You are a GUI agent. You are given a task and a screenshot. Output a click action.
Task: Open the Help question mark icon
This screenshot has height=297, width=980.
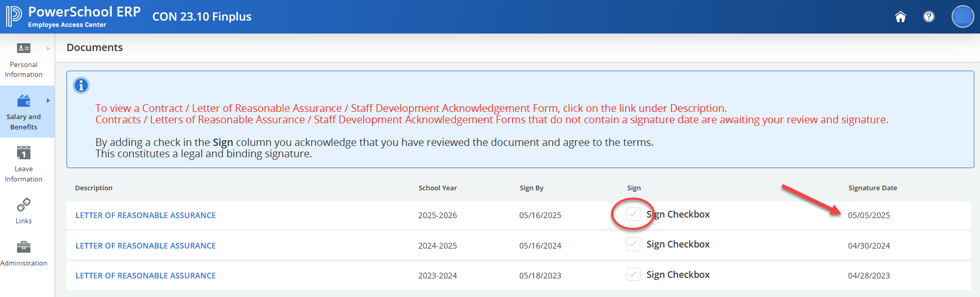coord(928,17)
